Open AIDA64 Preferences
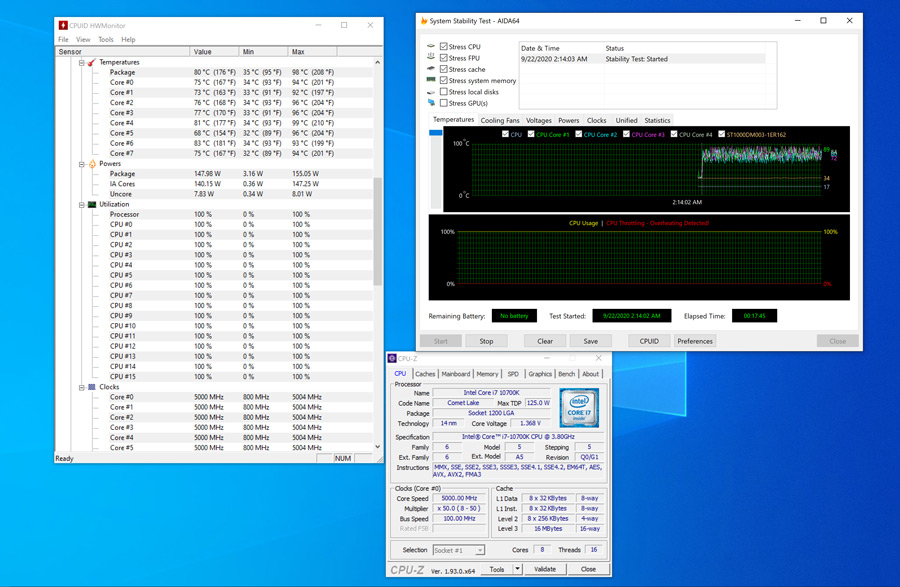This screenshot has width=900, height=587. click(x=695, y=341)
